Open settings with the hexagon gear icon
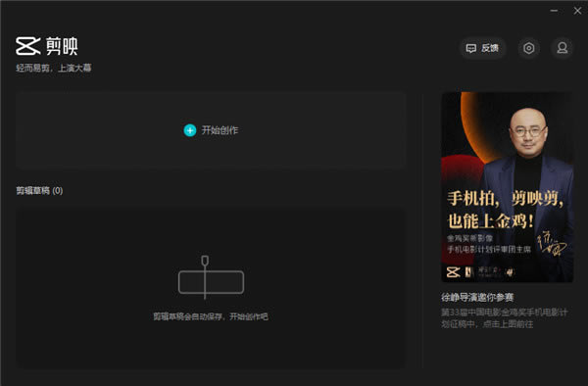 pyautogui.click(x=529, y=48)
